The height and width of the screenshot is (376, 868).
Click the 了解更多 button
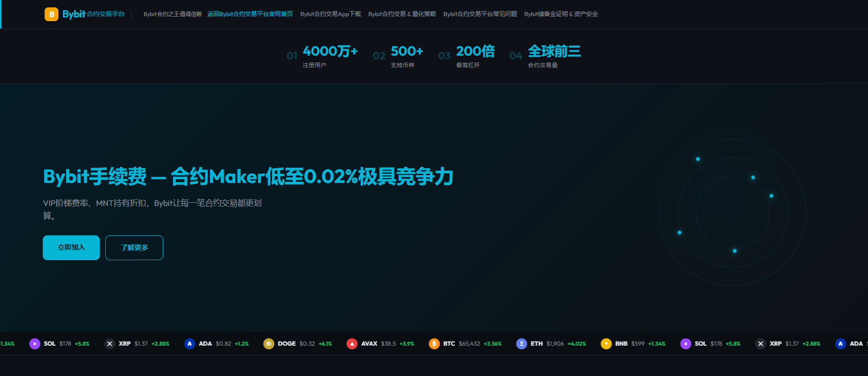[x=134, y=248]
